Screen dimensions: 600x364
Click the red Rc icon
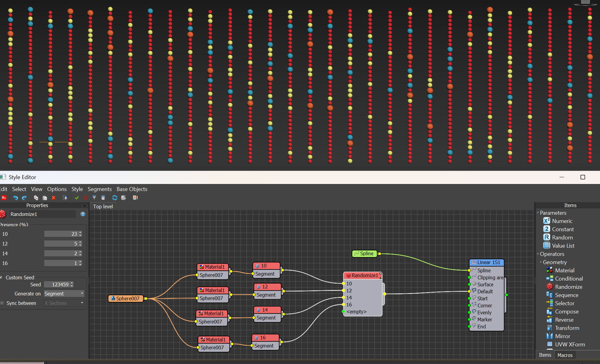[4, 198]
